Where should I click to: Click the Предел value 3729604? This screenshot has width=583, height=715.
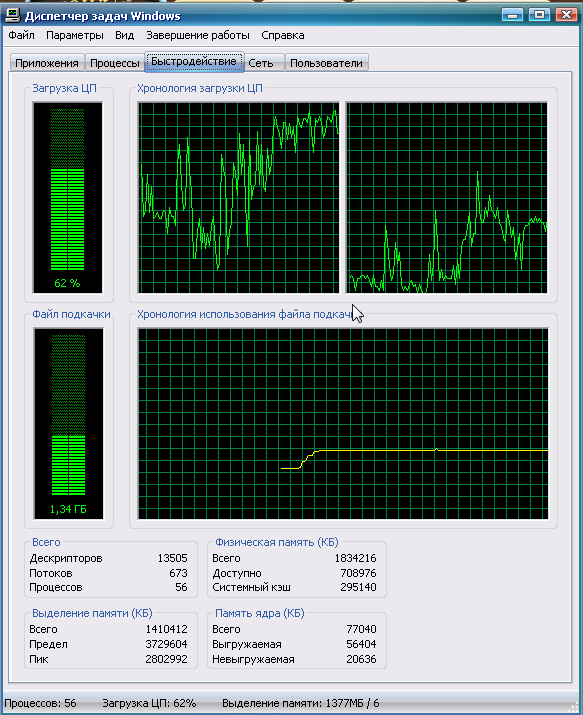pyautogui.click(x=166, y=644)
